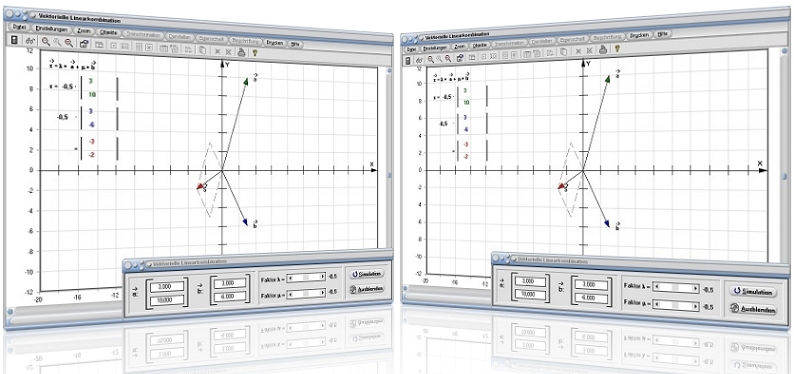Open the Drucken menu in the left window
The width and height of the screenshot is (794, 374).
pyautogui.click(x=274, y=43)
